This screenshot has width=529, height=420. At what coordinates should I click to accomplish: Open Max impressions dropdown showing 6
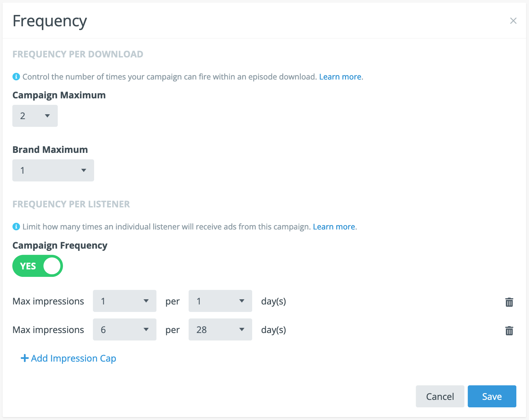125,329
